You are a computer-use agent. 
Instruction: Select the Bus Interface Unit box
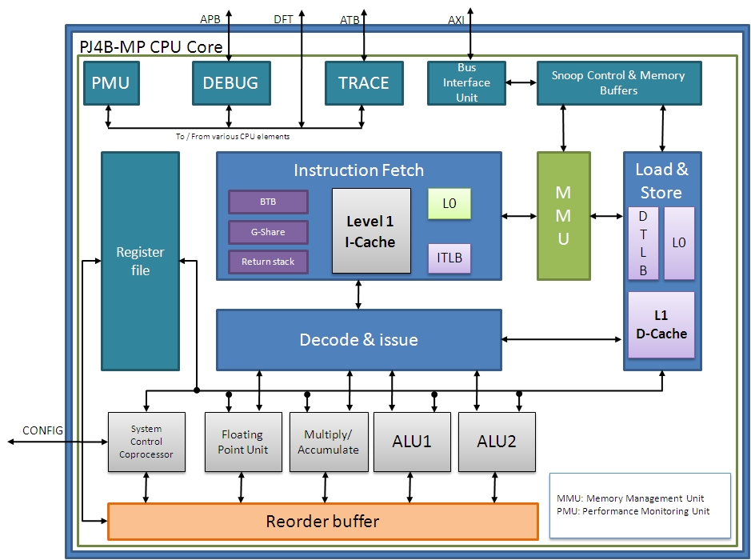466,83
